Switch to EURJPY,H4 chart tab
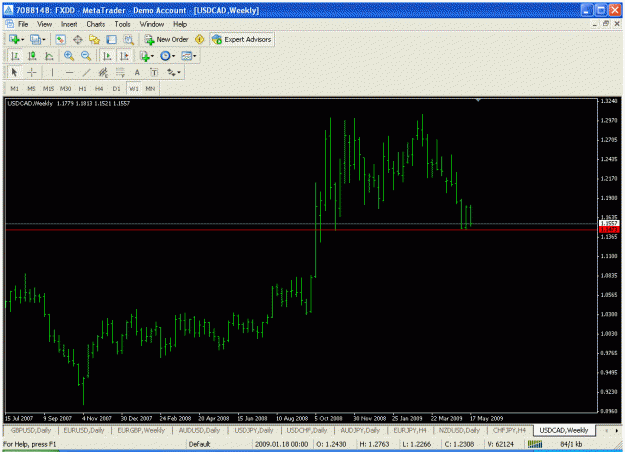 [410, 430]
